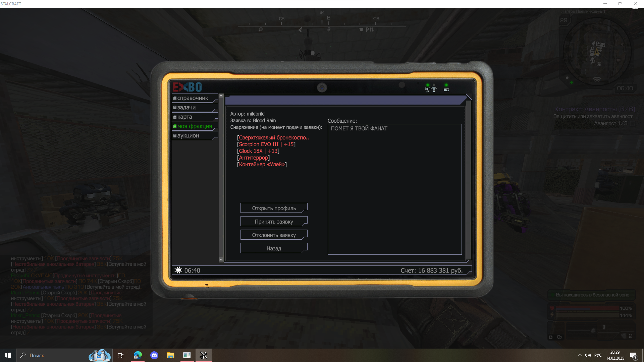Click the volume speaker tray icon
Screen dimensions: 644x362
point(588,355)
